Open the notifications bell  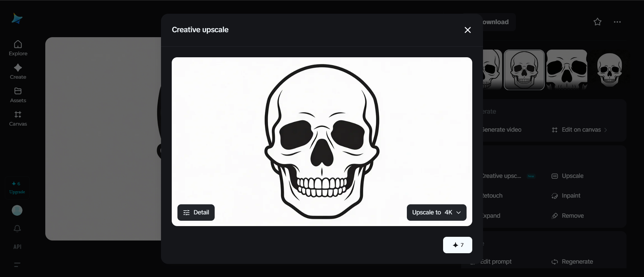tap(17, 228)
